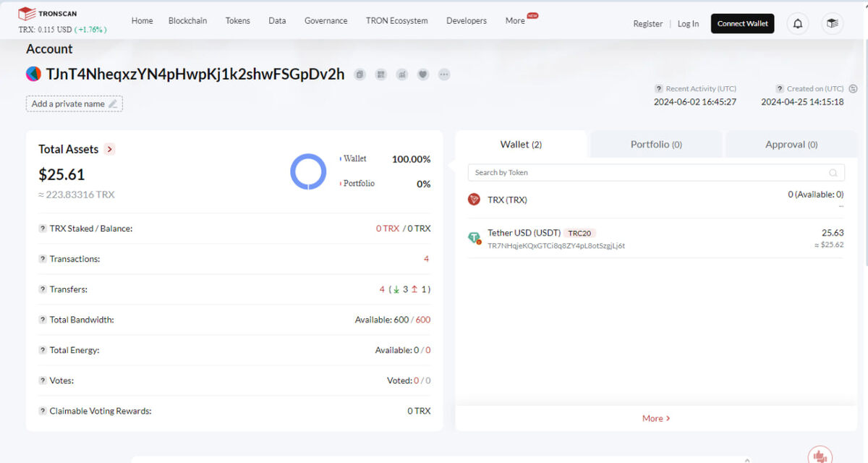The image size is (868, 463).
Task: Favorite this account with heart icon
Action: tap(423, 74)
